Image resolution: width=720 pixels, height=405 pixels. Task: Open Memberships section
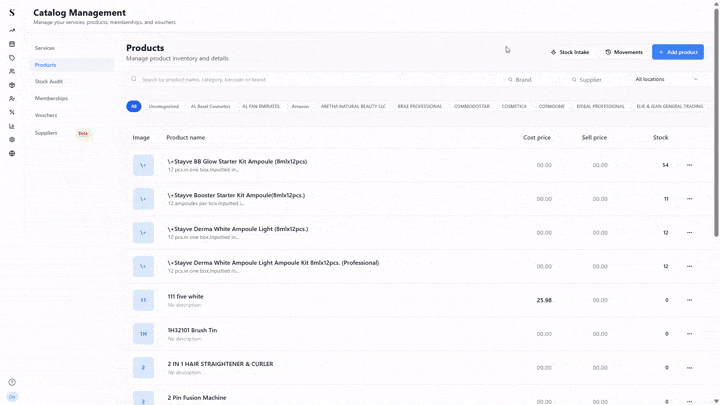51,98
